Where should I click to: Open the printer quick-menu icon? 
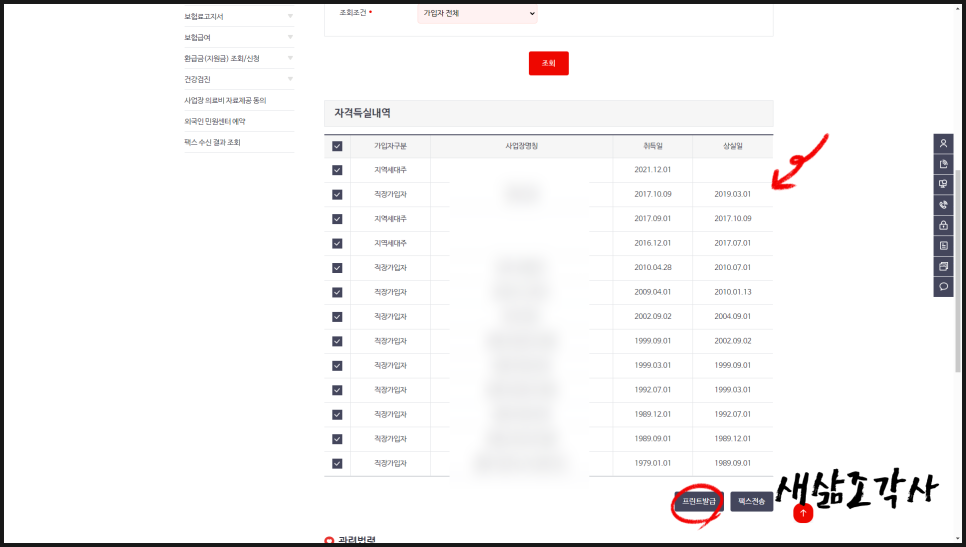[x=943, y=266]
